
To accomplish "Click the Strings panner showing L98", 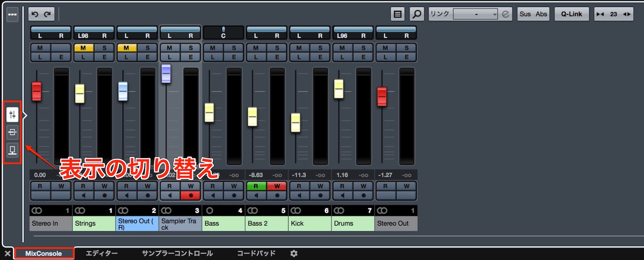I will click(x=94, y=33).
